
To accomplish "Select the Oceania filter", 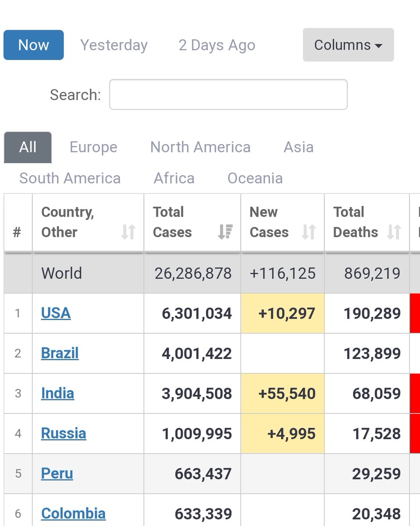I will coord(254,178).
